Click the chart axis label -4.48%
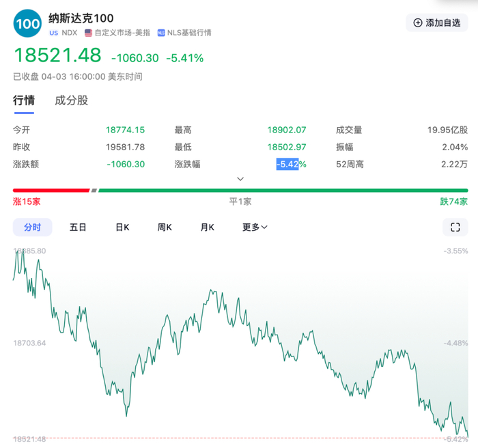 coord(455,343)
